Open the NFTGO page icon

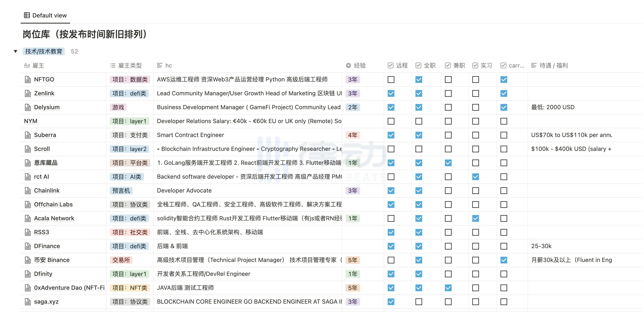pyautogui.click(x=28, y=80)
